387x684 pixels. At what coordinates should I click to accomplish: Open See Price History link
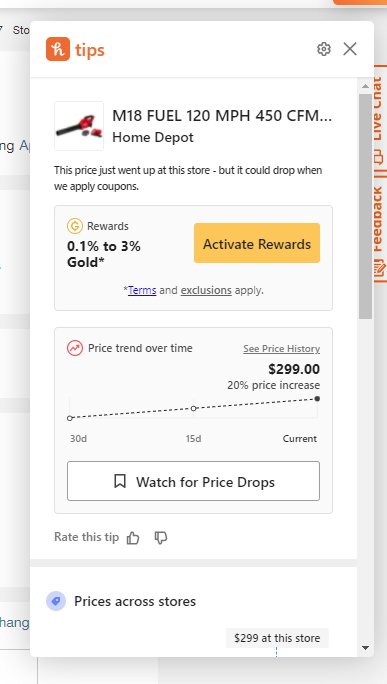pos(281,349)
